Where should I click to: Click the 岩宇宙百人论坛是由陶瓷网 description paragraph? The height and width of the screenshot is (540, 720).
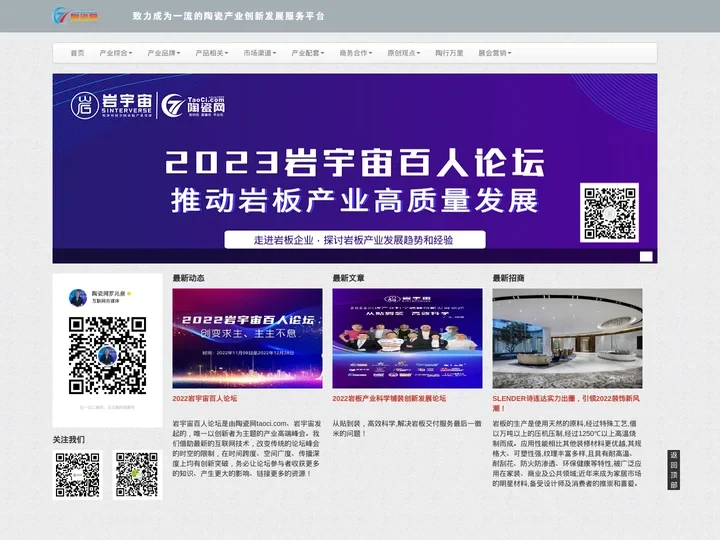247,449
